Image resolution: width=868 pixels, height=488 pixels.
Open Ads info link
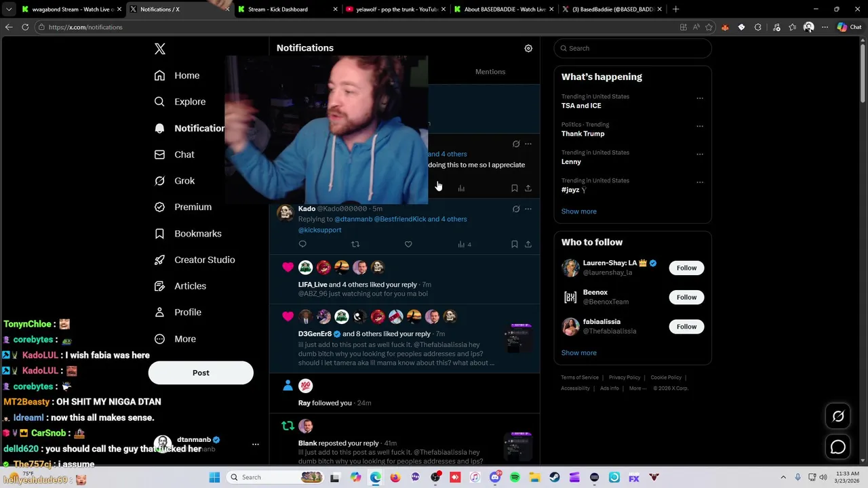click(x=610, y=388)
